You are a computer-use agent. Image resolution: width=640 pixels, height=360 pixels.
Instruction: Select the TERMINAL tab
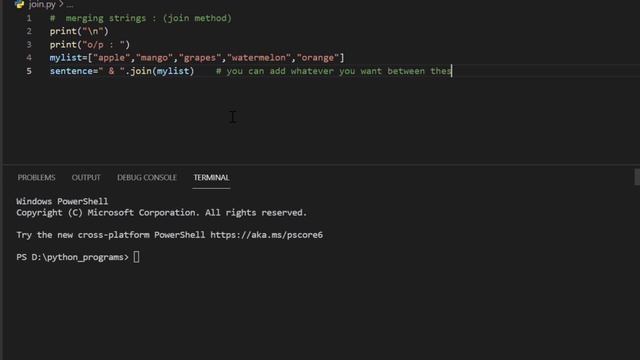point(211,178)
